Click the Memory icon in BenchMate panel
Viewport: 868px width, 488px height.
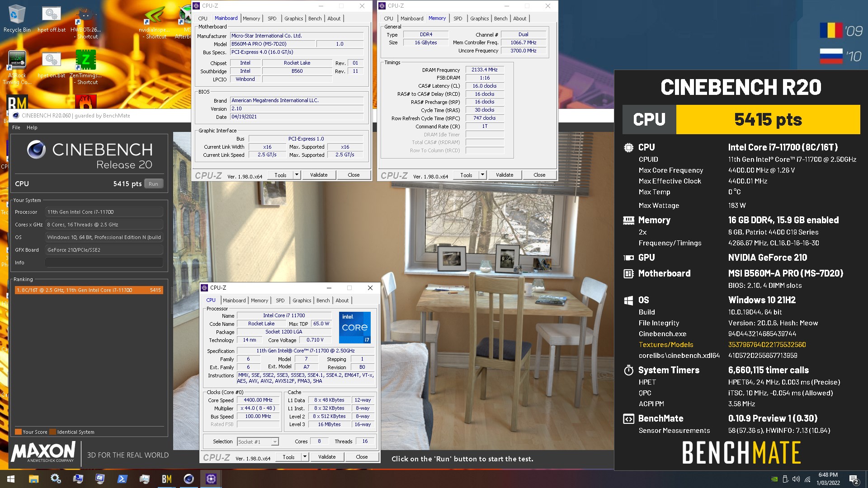pyautogui.click(x=628, y=221)
